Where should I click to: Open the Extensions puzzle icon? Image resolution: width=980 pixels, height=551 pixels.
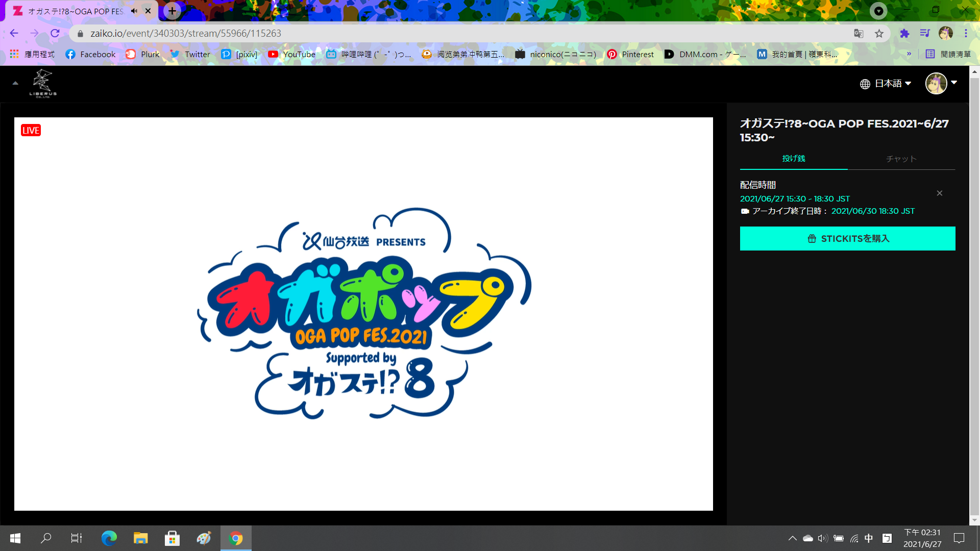click(x=904, y=33)
